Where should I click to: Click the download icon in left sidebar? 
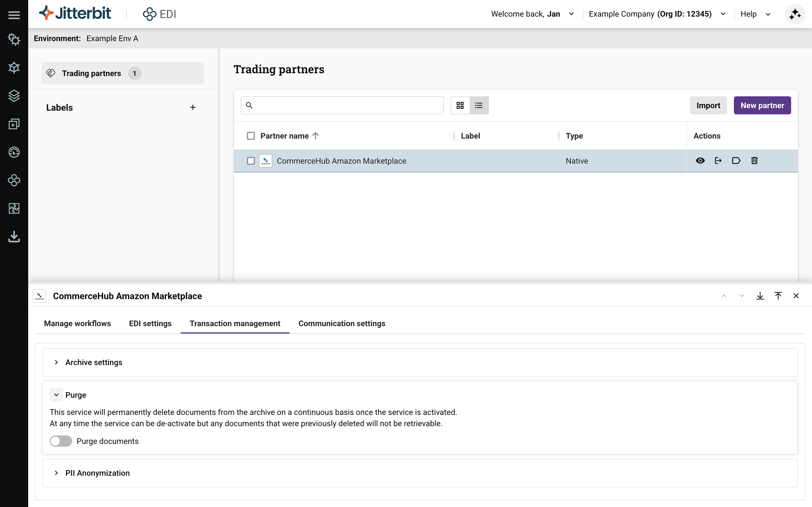pos(14,236)
